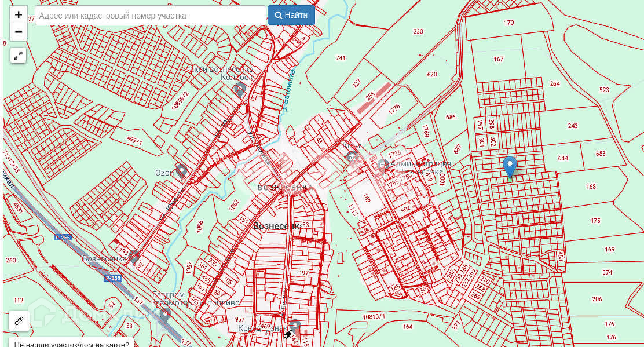
Task: Zoom out with the minus button
Action: tap(19, 32)
